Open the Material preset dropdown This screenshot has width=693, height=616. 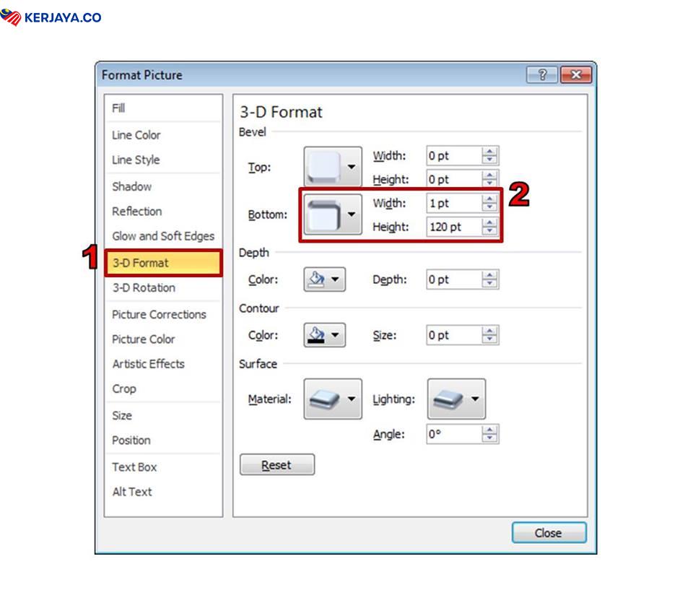[333, 399]
